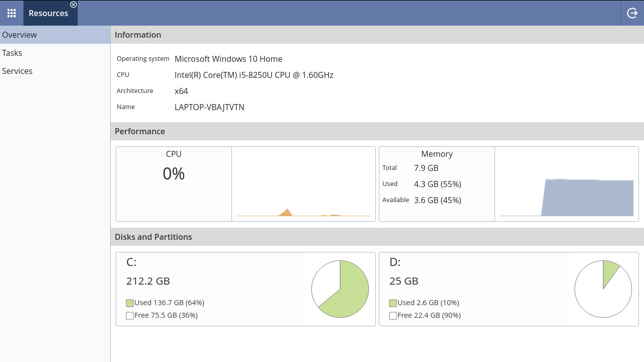Click the Architecture label

[135, 91]
